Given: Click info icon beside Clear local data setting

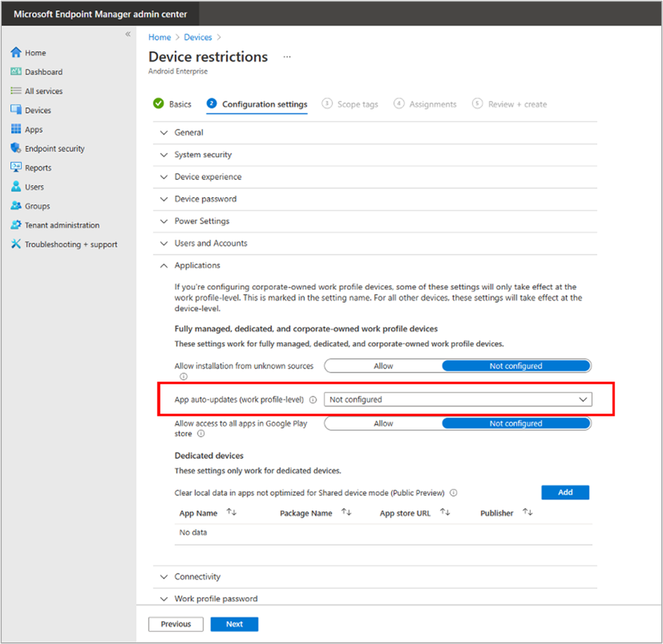Looking at the screenshot, I should (453, 493).
